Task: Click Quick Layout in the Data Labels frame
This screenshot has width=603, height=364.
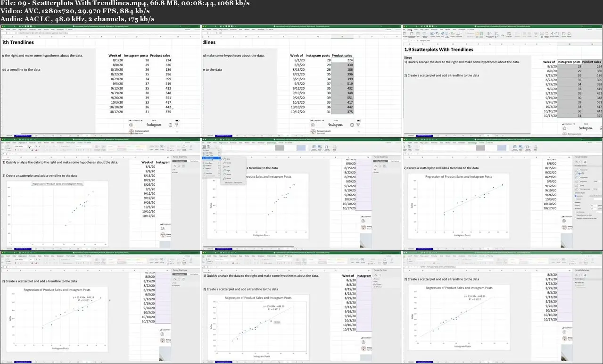Action: point(209,147)
